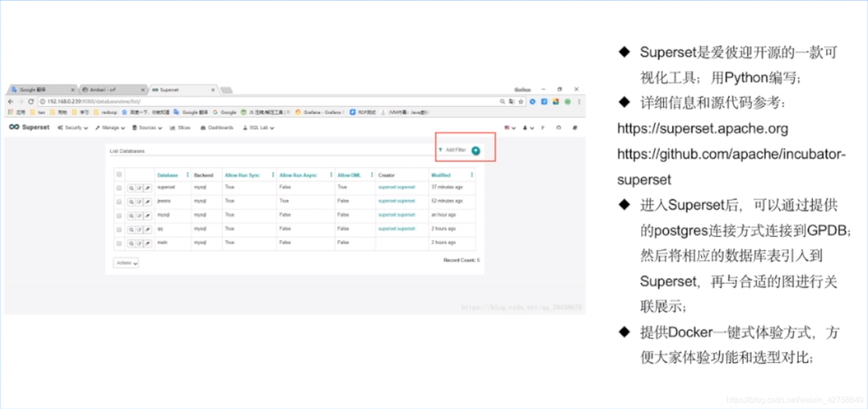This screenshot has height=409, width=868.
Task: Expand the Sources menu
Action: pos(147,128)
